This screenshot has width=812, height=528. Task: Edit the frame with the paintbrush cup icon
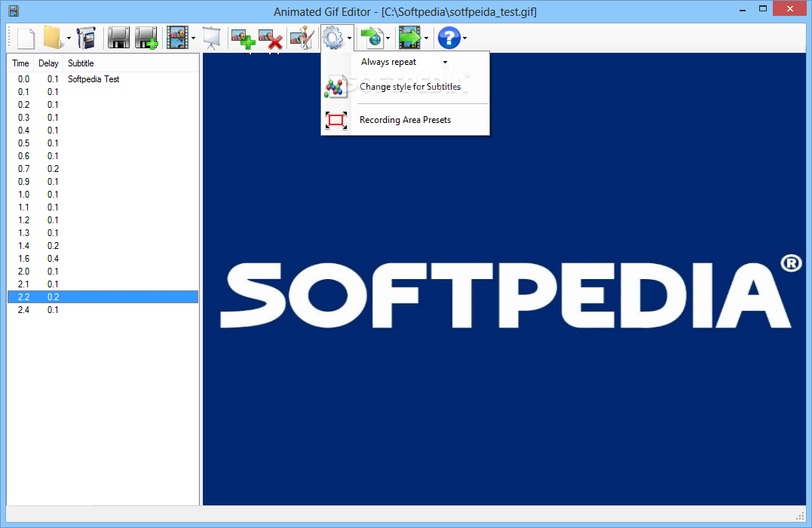pyautogui.click(x=302, y=38)
